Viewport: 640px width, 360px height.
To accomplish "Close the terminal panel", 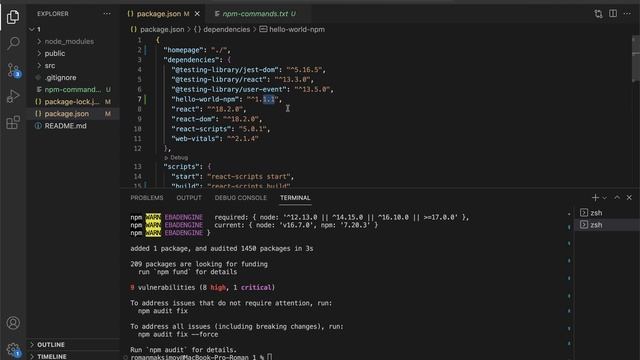I will coord(629,198).
